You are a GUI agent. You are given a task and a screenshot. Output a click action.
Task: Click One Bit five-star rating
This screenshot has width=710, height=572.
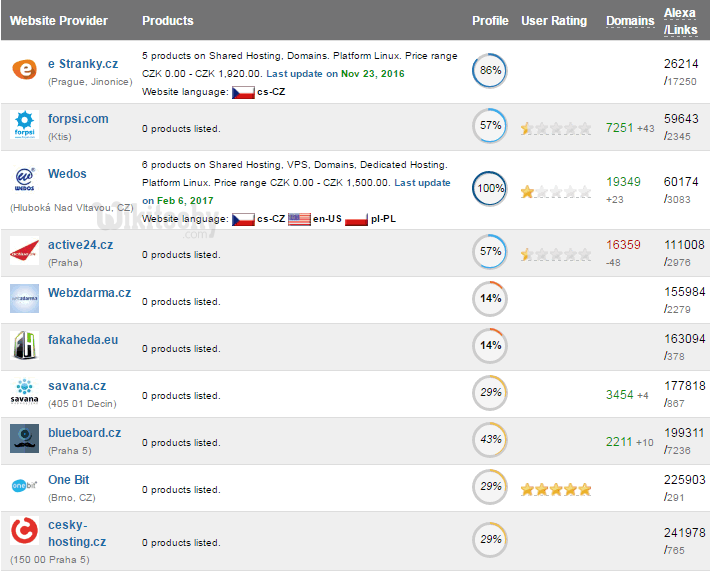(x=556, y=490)
